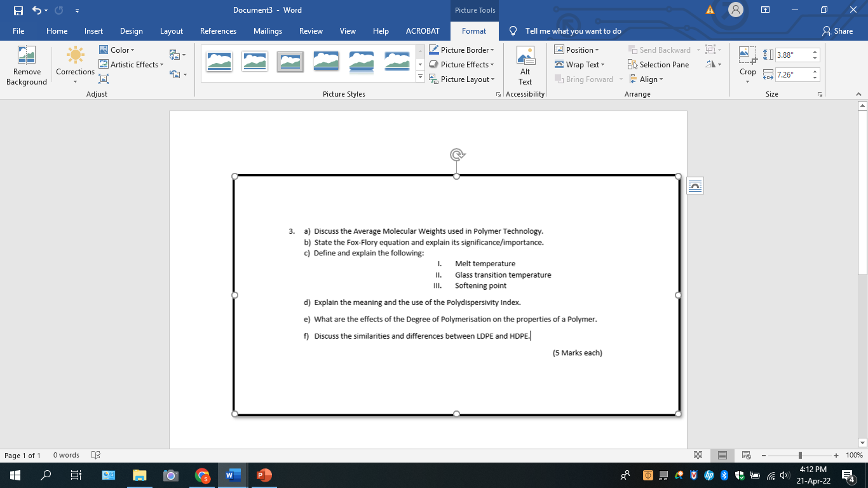Open the Selection Pane

pos(658,64)
